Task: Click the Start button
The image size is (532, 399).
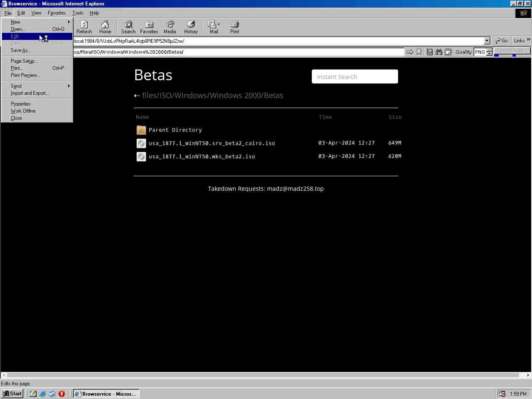Action: [x=12, y=394]
